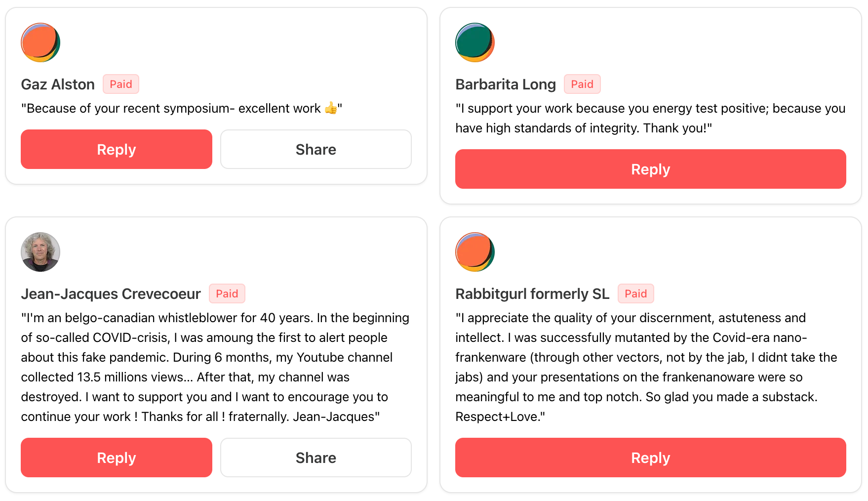Share Jean-Jacques Crevecoeur's whistleblower comment
868x501 pixels.
(x=316, y=458)
